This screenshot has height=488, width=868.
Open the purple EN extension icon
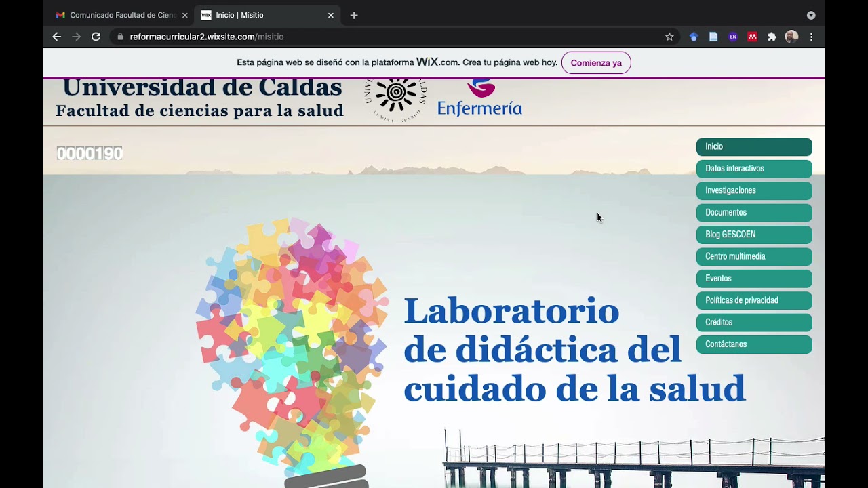tap(733, 37)
